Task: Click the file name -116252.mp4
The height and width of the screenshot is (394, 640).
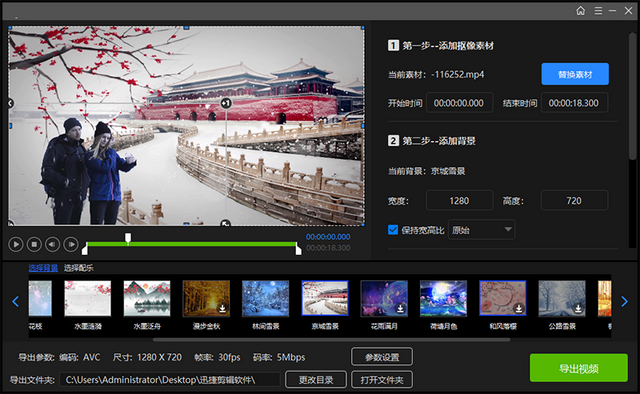Action: pyautogui.click(x=458, y=75)
